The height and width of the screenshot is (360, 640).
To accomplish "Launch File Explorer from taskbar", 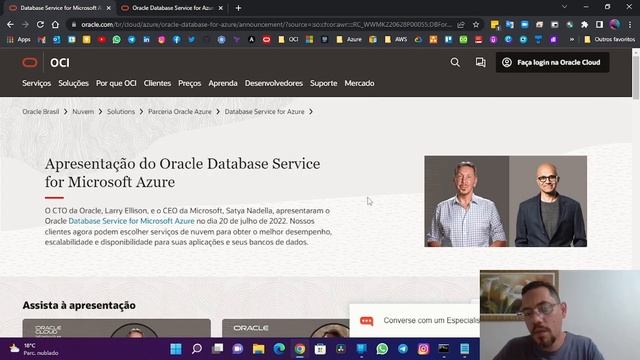I will click(x=258, y=349).
